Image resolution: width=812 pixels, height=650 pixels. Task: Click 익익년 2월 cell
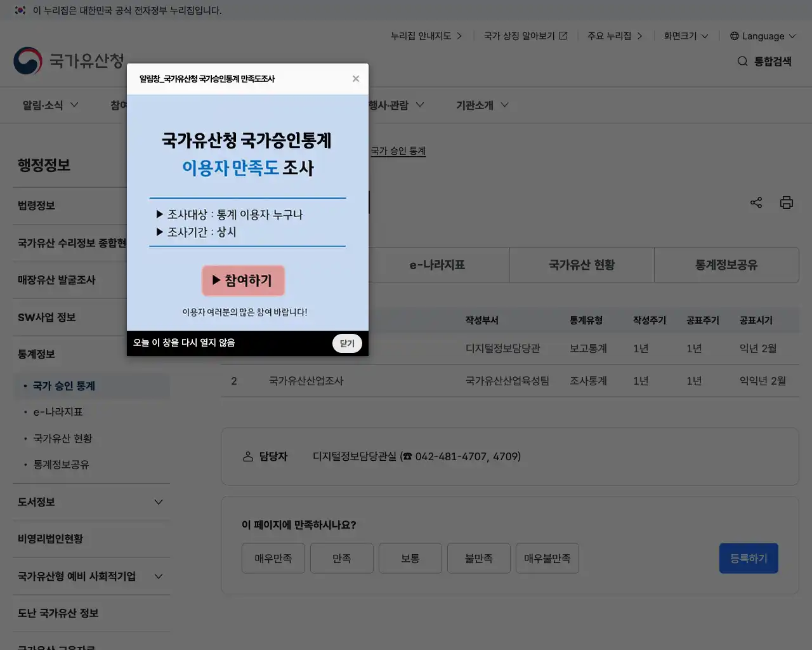pos(763,381)
